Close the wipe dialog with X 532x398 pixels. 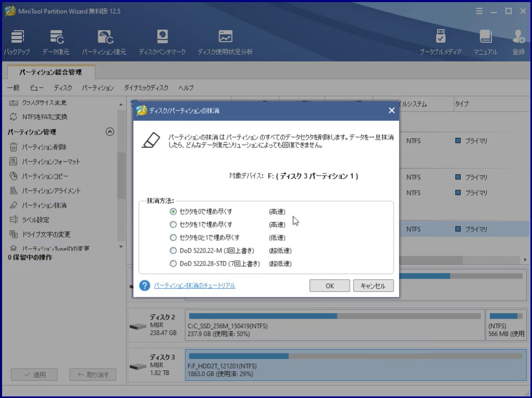pyautogui.click(x=392, y=110)
